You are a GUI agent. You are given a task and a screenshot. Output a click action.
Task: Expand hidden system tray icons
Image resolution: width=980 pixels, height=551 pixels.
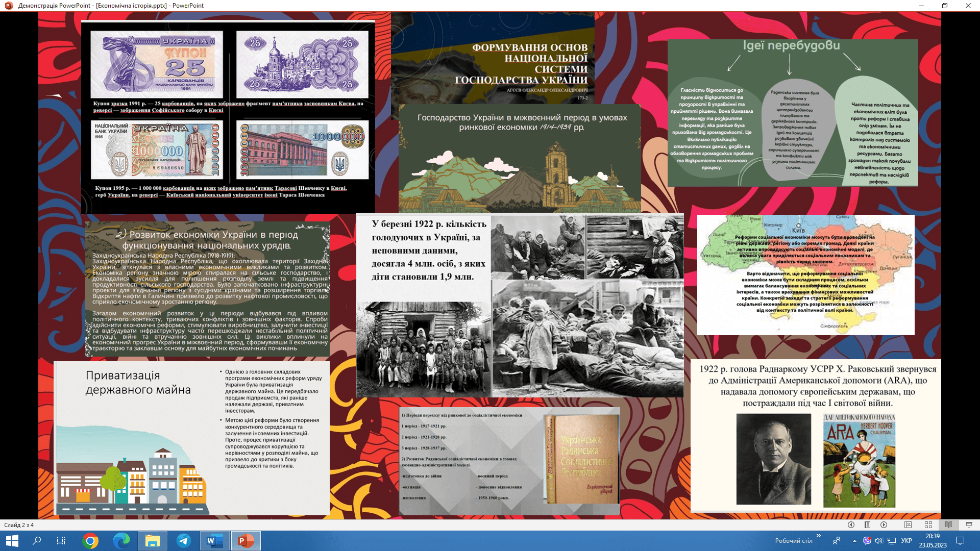pyautogui.click(x=854, y=541)
